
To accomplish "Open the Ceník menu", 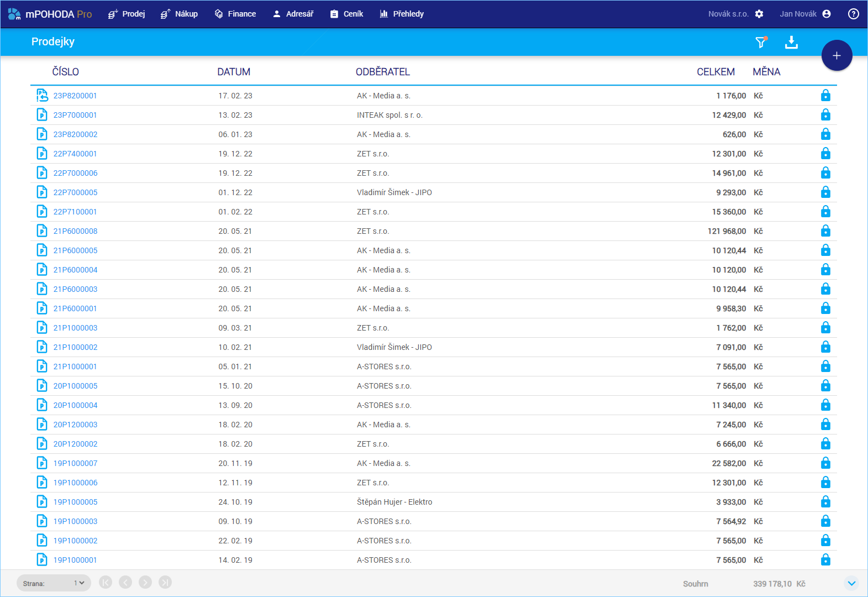I will [346, 14].
